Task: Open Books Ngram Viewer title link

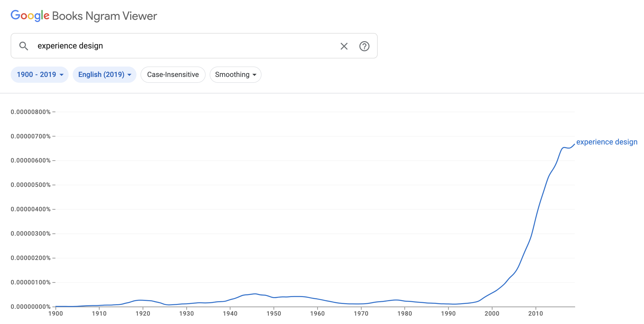Action: pyautogui.click(x=104, y=16)
